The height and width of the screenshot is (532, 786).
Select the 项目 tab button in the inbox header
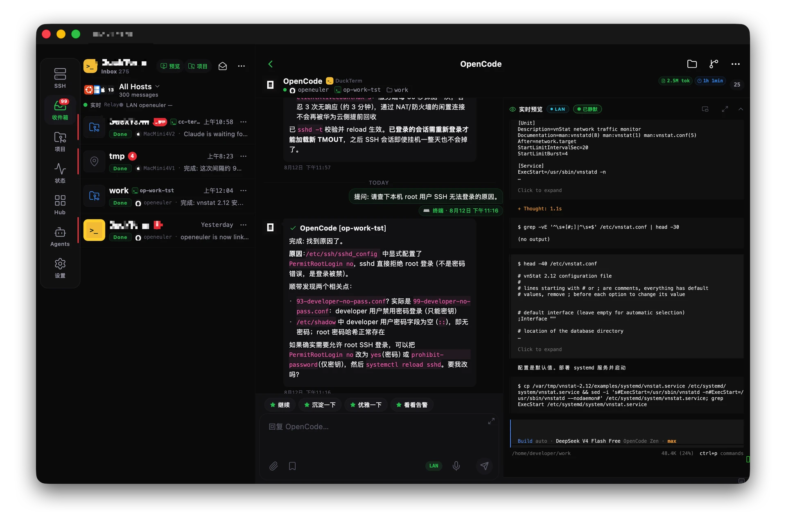click(198, 66)
